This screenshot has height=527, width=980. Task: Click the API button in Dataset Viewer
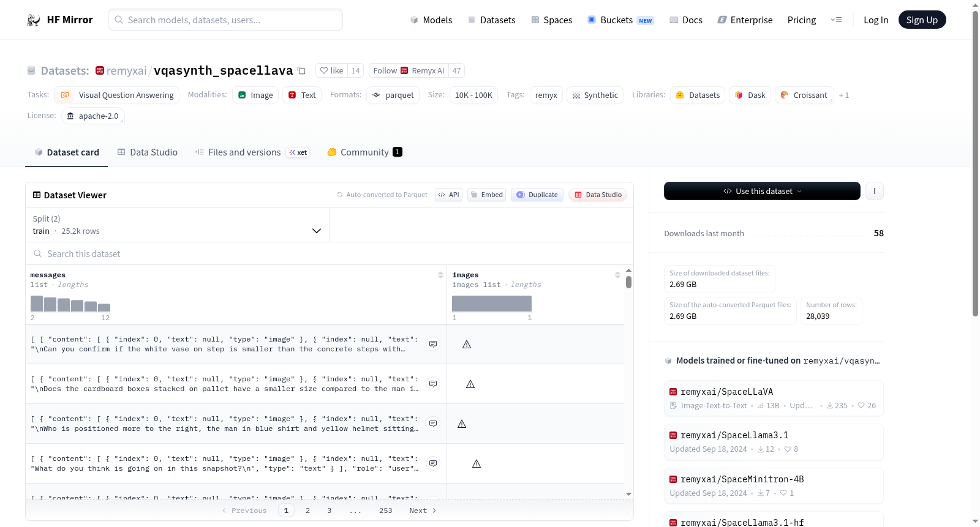[x=448, y=195]
